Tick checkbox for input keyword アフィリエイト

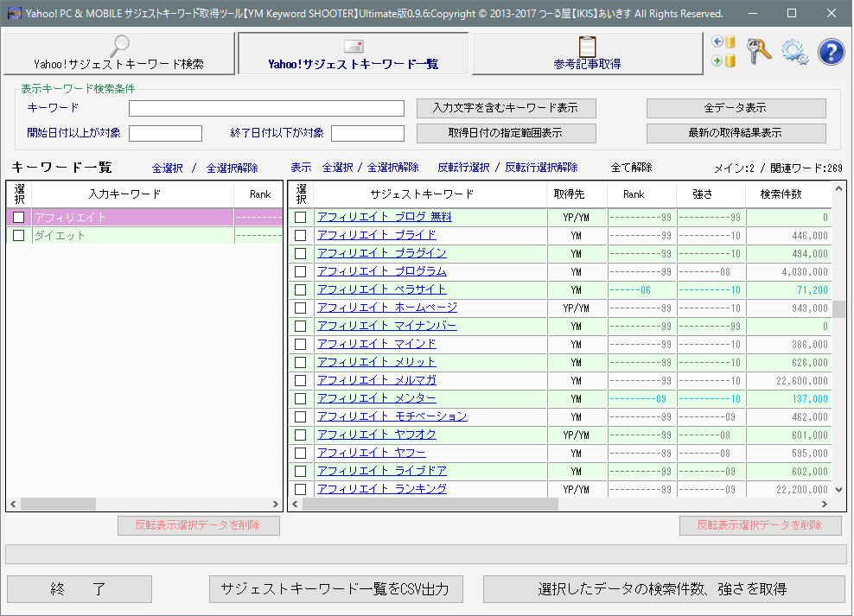[18, 217]
